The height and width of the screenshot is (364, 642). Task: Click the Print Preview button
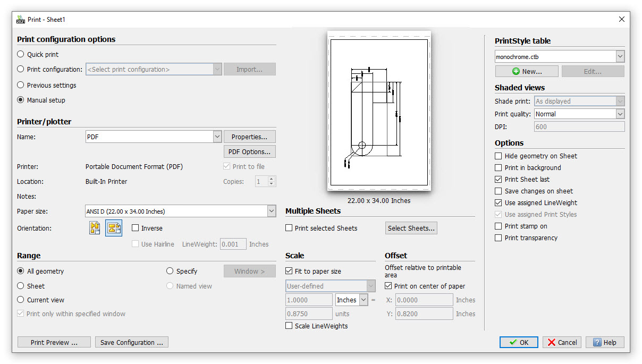(54, 342)
